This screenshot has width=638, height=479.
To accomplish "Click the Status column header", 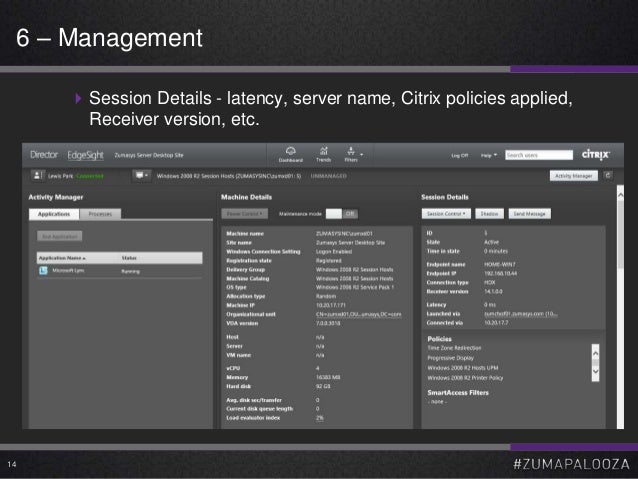I will click(x=129, y=258).
